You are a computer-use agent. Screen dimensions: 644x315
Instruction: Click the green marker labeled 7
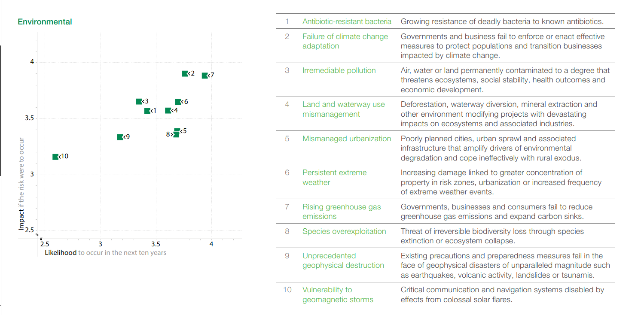click(205, 76)
